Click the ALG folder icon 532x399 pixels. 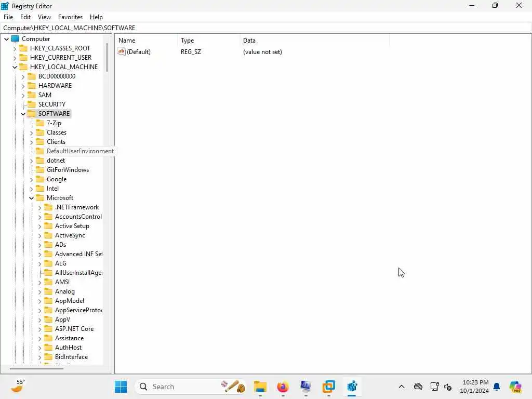(x=48, y=263)
